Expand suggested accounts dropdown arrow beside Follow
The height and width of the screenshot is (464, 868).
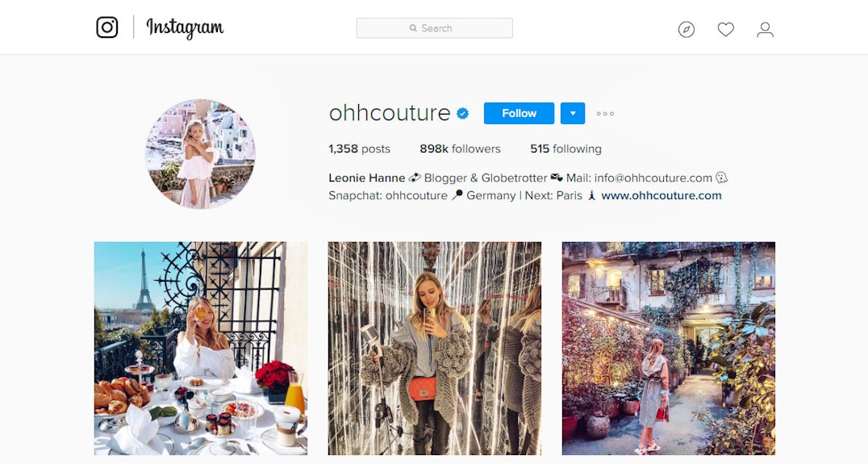[573, 114]
